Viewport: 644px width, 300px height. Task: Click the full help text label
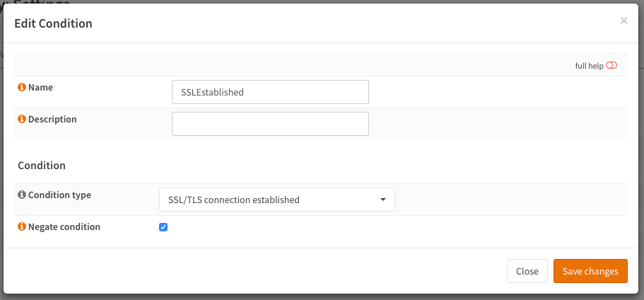pyautogui.click(x=589, y=65)
